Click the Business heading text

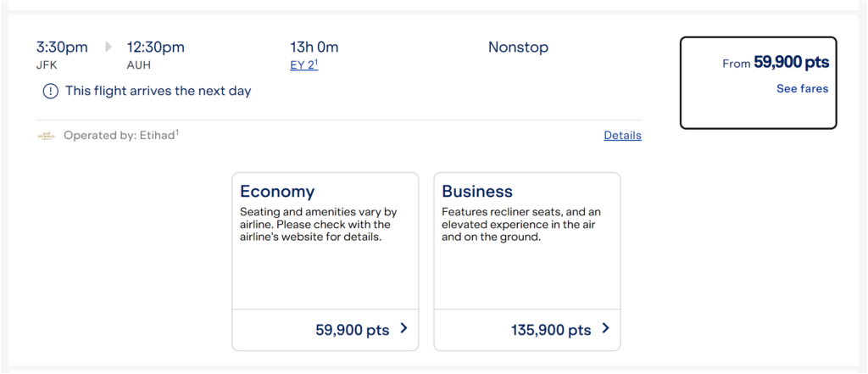477,191
